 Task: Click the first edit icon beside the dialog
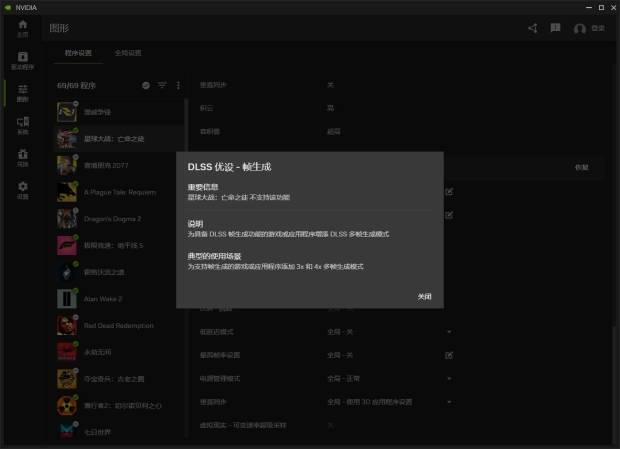(449, 192)
